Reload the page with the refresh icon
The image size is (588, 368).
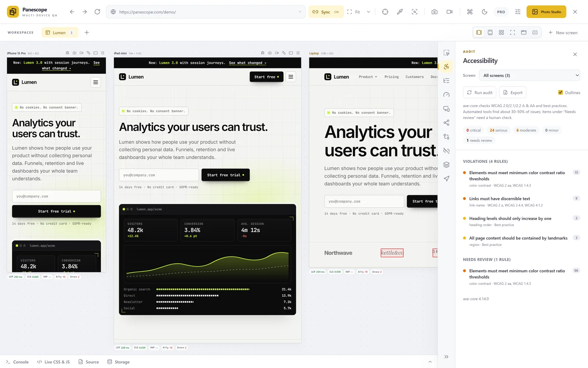pos(97,12)
